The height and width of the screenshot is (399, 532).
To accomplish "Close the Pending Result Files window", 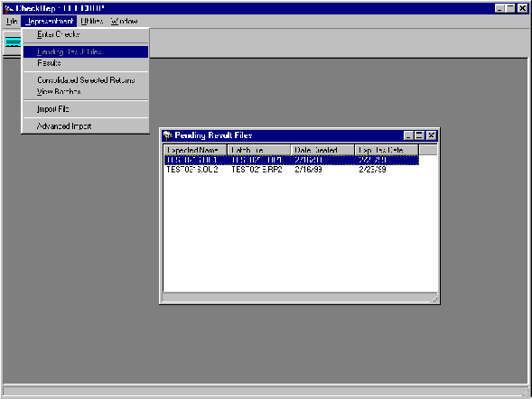I will (431, 135).
